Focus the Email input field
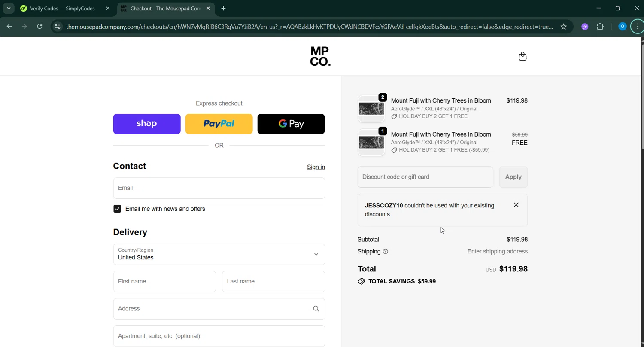The width and height of the screenshot is (644, 347). (x=219, y=188)
